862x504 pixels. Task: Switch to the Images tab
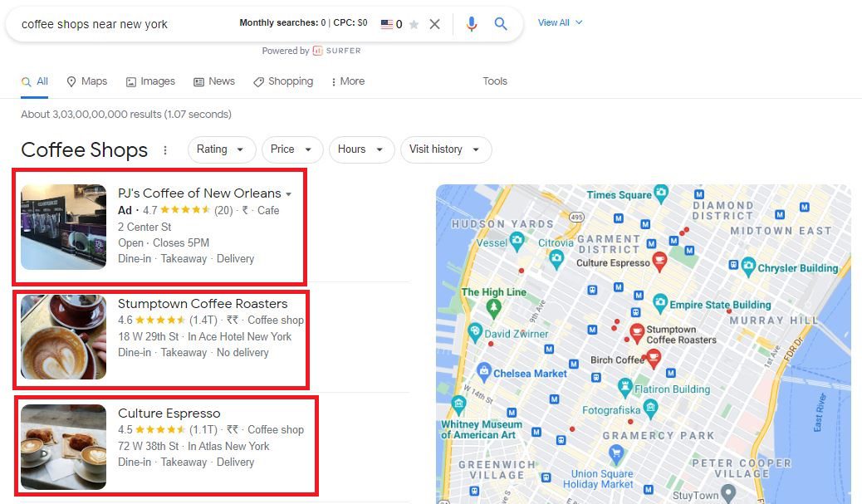[150, 81]
